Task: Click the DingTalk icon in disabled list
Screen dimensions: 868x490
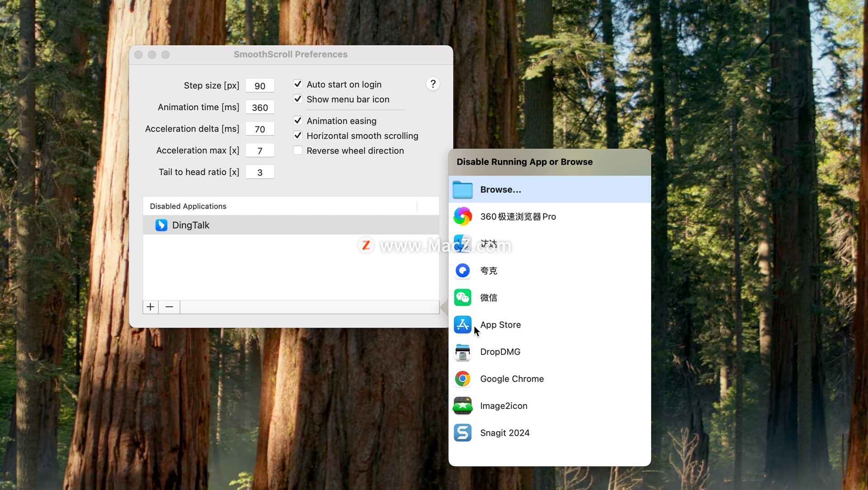Action: coord(161,225)
